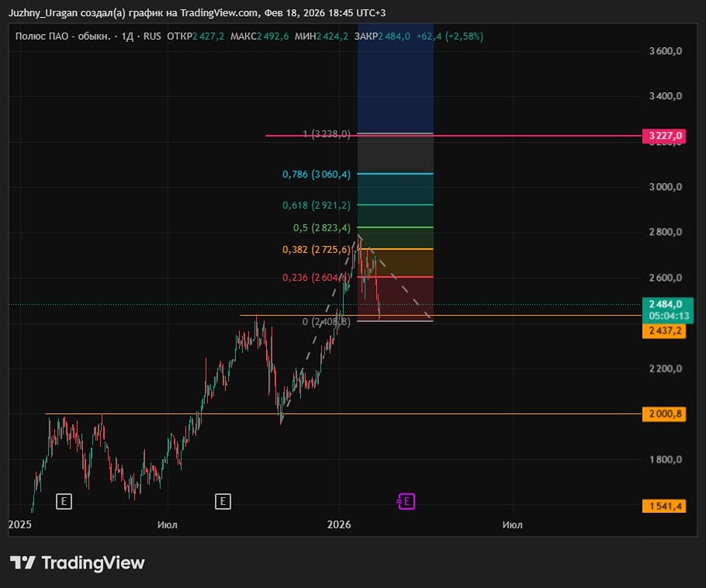This screenshot has width=706, height=588.
Task: Click the 3 600,0 price scale label
Action: coord(666,51)
